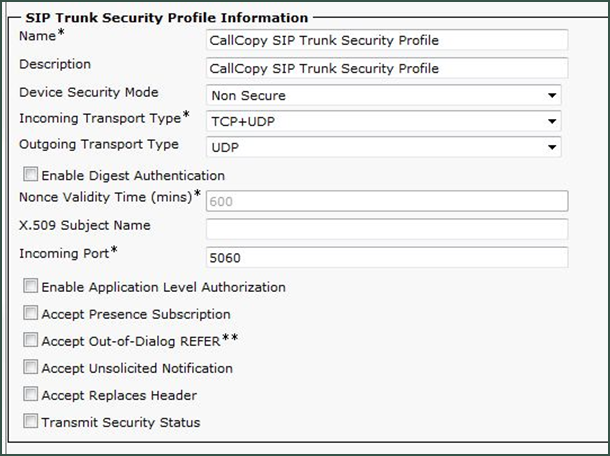
Task: Enable Digest Authentication checkbox
Action: point(30,174)
